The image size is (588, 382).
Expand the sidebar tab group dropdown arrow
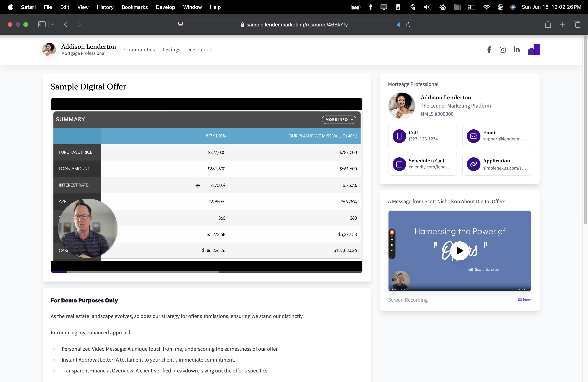[x=52, y=25]
